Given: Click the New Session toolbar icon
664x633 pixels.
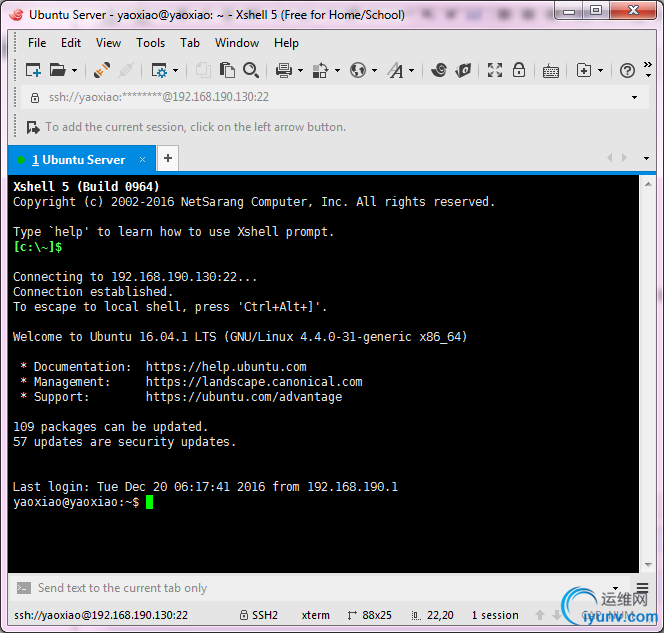Looking at the screenshot, I should [x=33, y=70].
